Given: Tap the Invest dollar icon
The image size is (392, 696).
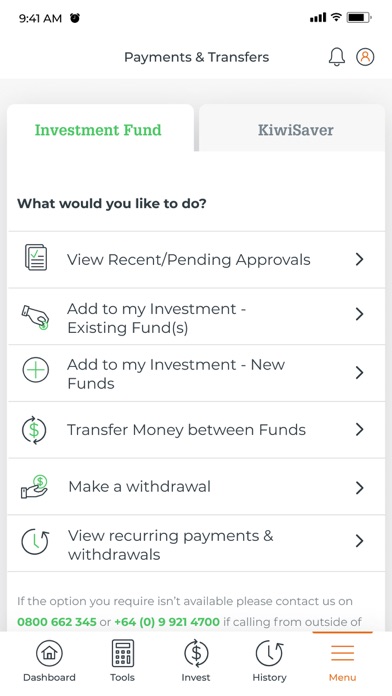Looking at the screenshot, I should 196,653.
